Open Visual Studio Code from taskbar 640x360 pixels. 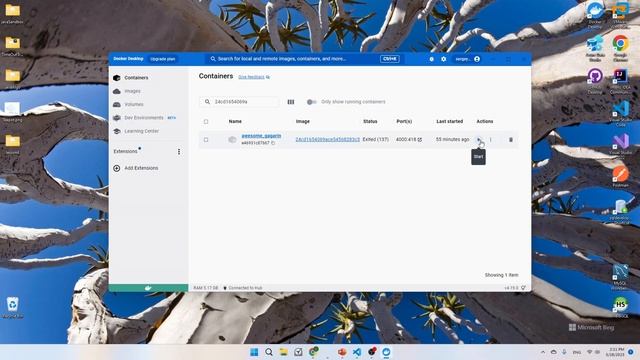pos(357,352)
